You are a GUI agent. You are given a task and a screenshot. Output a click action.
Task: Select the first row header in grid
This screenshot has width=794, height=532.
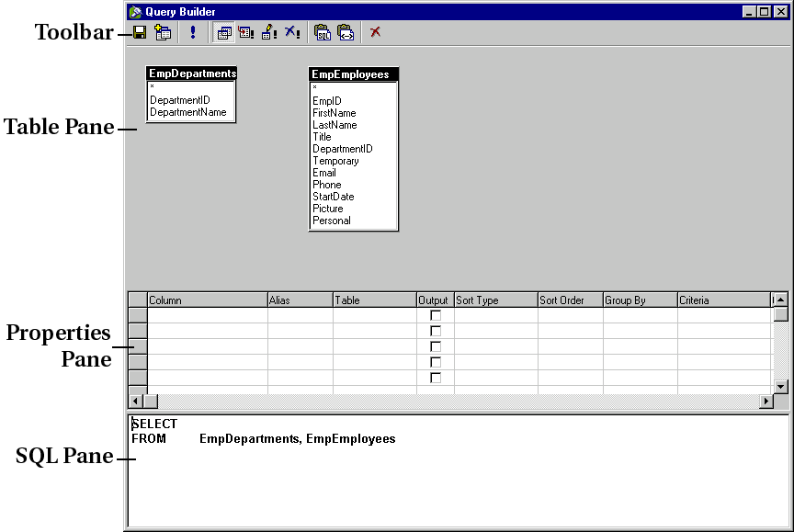click(137, 315)
